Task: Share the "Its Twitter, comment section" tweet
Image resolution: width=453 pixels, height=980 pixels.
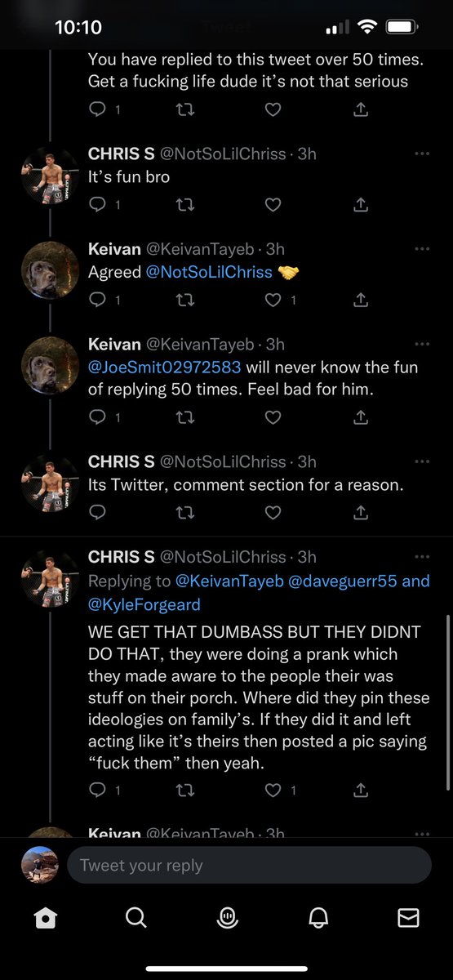Action: [x=361, y=513]
